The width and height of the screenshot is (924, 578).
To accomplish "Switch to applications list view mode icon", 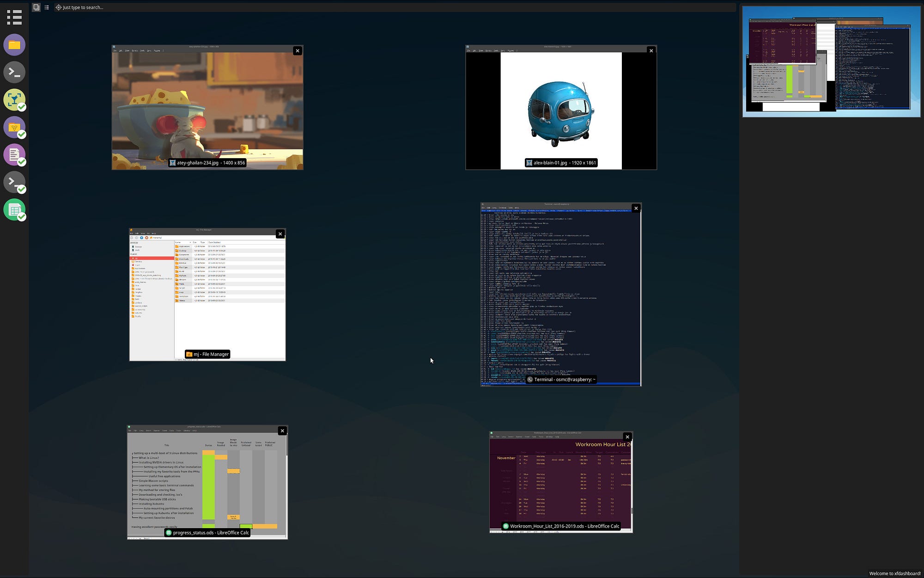I will point(47,7).
